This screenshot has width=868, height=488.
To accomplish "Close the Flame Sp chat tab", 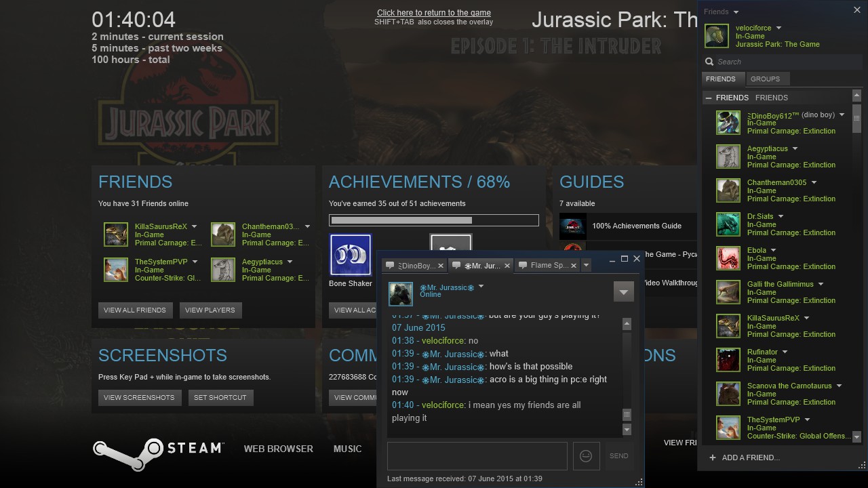I will coord(574,266).
